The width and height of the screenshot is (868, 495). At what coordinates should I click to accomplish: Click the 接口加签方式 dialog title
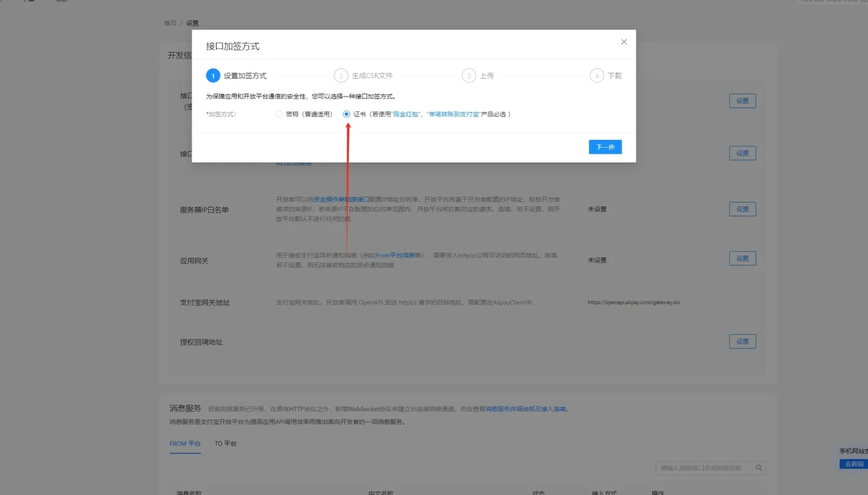point(232,46)
